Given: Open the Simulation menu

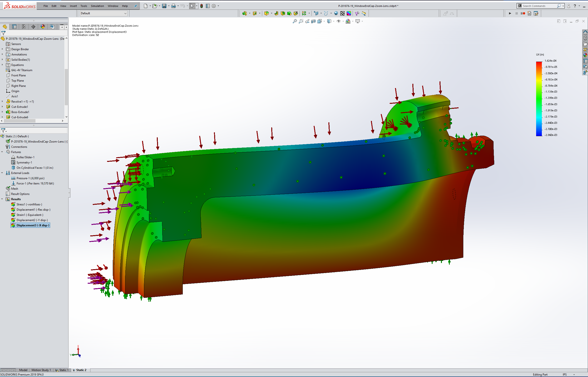Looking at the screenshot, I should [x=97, y=6].
